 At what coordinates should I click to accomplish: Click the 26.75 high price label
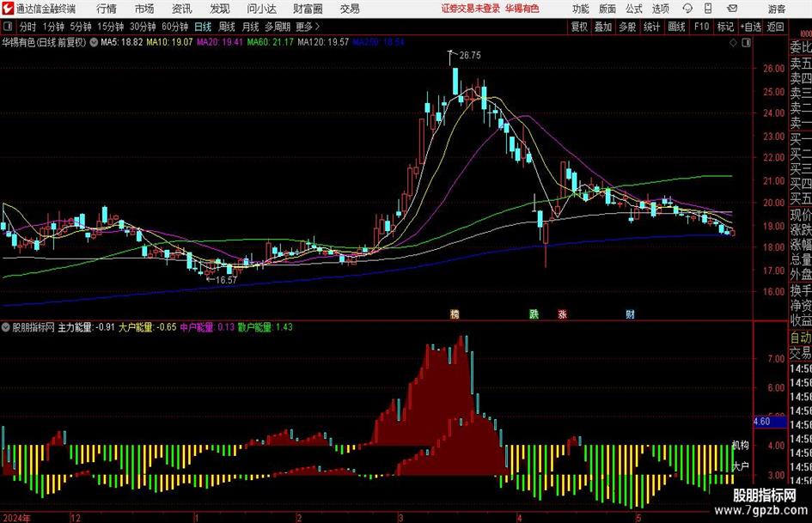(x=470, y=56)
